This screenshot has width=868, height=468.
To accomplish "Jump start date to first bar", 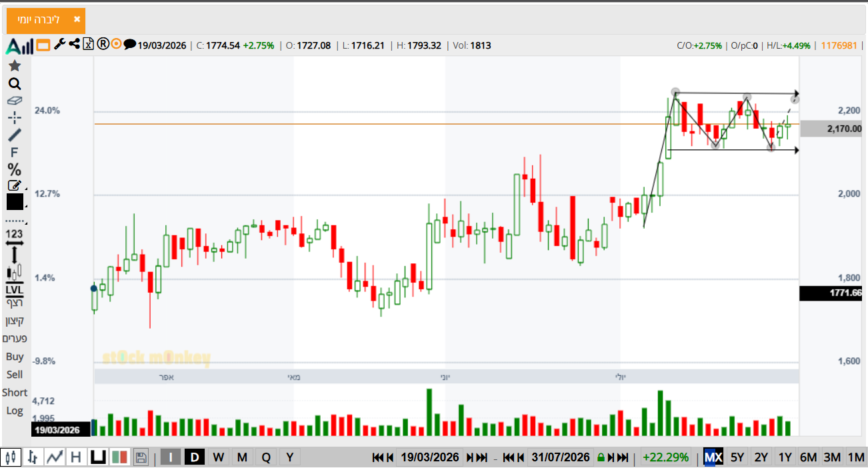I will pyautogui.click(x=378, y=457).
